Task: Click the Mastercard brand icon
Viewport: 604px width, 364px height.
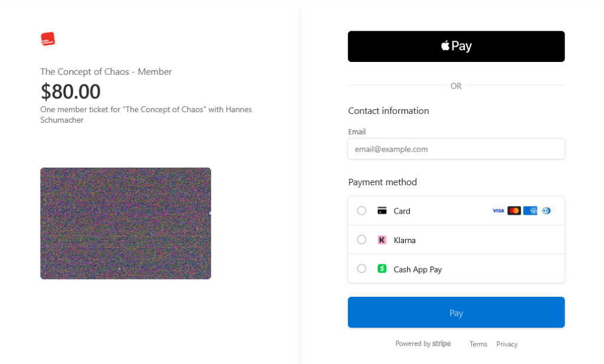Action: [514, 211]
